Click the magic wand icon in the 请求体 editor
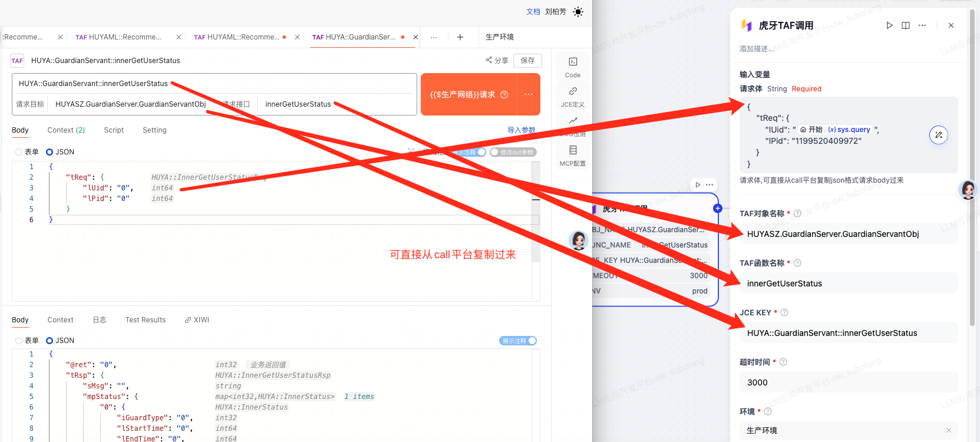 pos(938,135)
